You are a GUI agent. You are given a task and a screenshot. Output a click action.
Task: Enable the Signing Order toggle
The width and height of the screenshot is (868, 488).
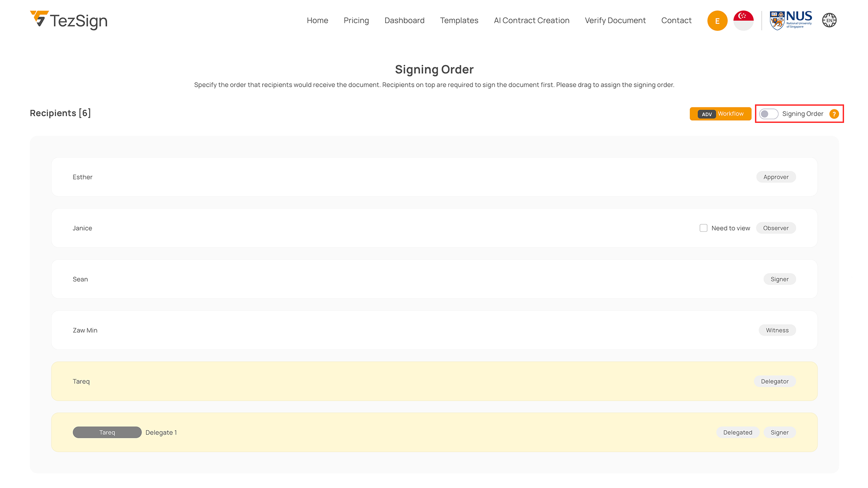click(x=769, y=114)
